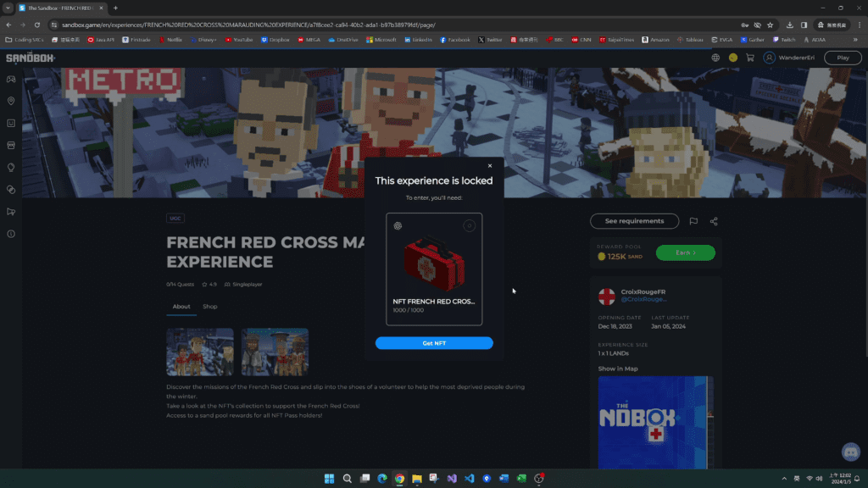Click the 4.9 star rating
The image size is (868, 488).
[x=209, y=285]
